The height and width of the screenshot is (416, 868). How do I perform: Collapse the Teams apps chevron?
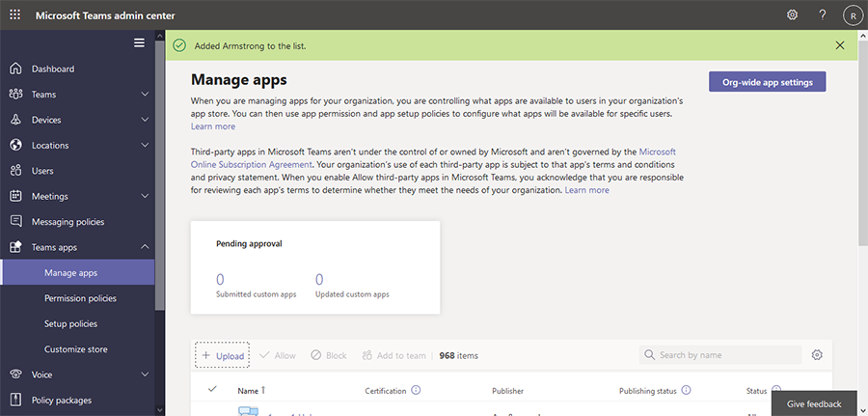[145, 247]
